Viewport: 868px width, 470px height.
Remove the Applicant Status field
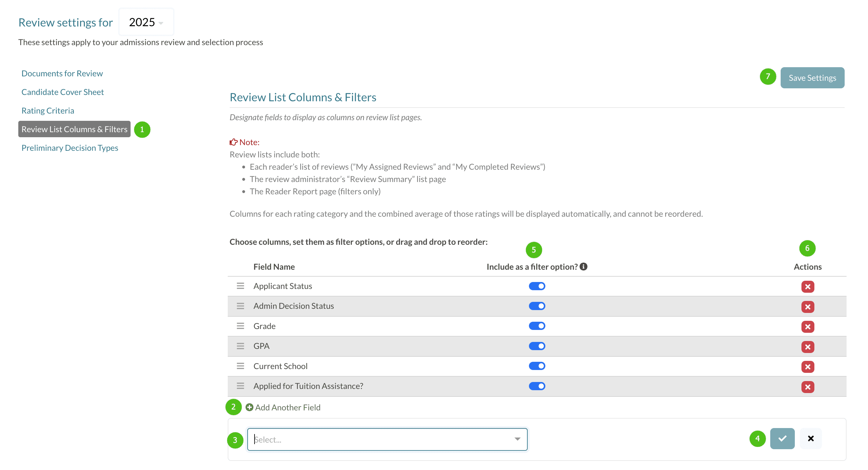point(807,287)
